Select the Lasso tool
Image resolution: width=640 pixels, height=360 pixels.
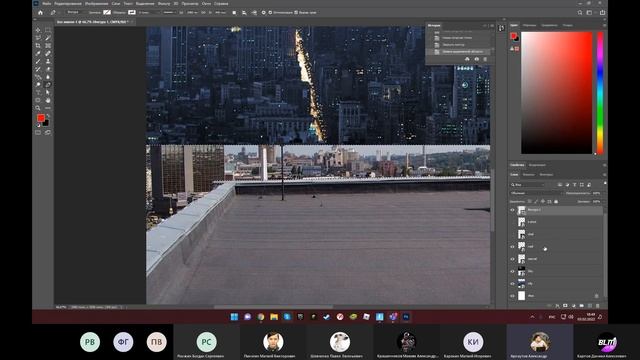coord(38,38)
